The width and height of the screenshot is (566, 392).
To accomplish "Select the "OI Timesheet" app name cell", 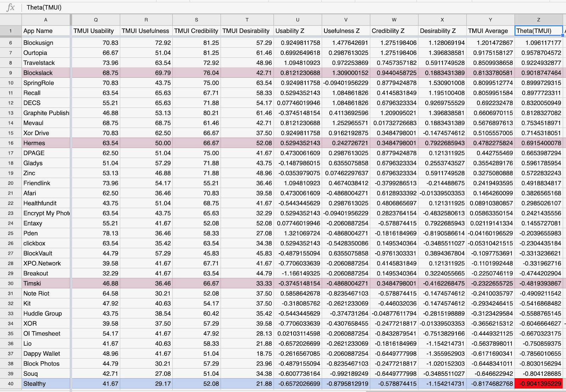I will pyautogui.click(x=46, y=334).
